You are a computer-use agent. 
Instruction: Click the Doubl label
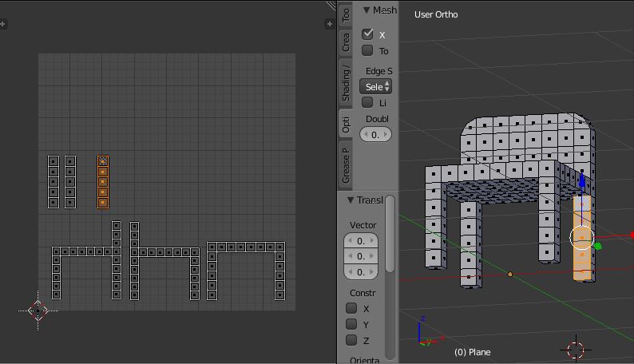coord(377,119)
